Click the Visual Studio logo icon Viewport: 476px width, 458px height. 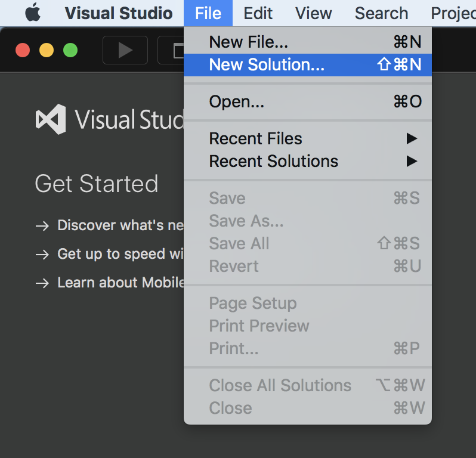(51, 119)
